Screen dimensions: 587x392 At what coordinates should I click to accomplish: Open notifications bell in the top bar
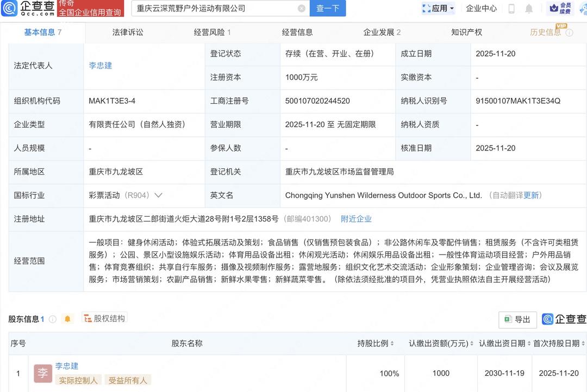click(x=529, y=9)
